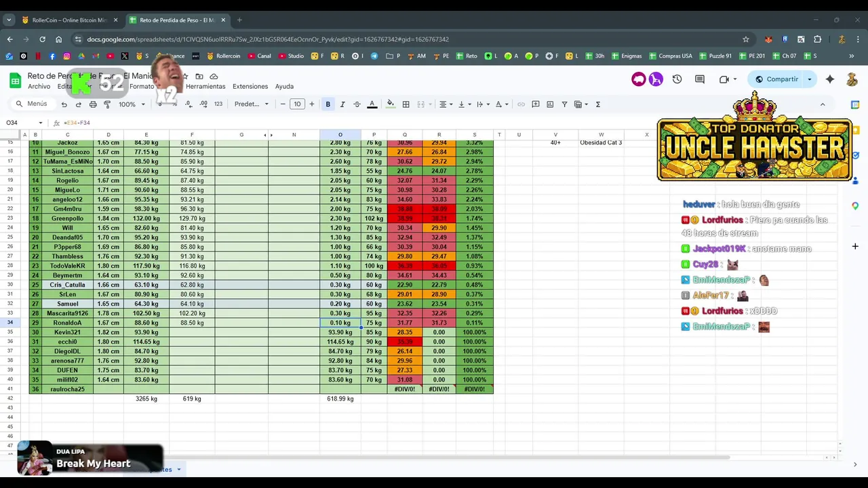Viewport: 868px width, 488px height.
Task: Open Google Calendar side panel icon
Action: tap(855, 104)
